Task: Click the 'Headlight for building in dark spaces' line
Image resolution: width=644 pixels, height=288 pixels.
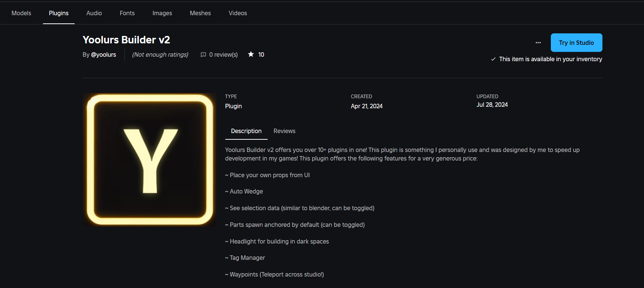Action: click(277, 241)
